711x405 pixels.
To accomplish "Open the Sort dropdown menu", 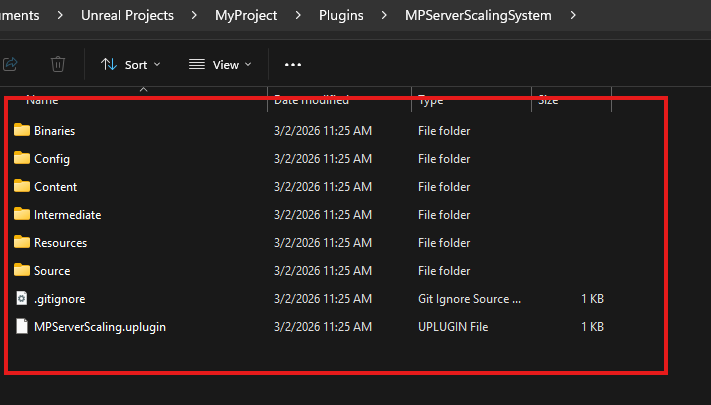I will 130,65.
